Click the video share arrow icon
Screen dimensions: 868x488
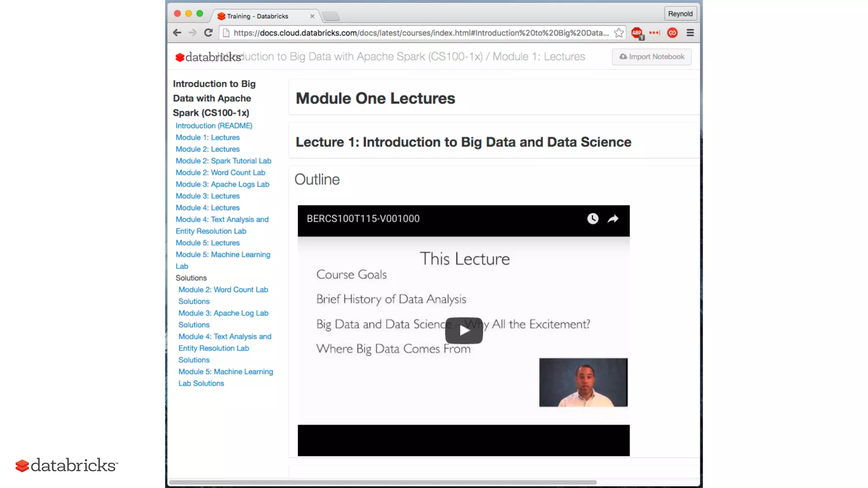coord(613,219)
